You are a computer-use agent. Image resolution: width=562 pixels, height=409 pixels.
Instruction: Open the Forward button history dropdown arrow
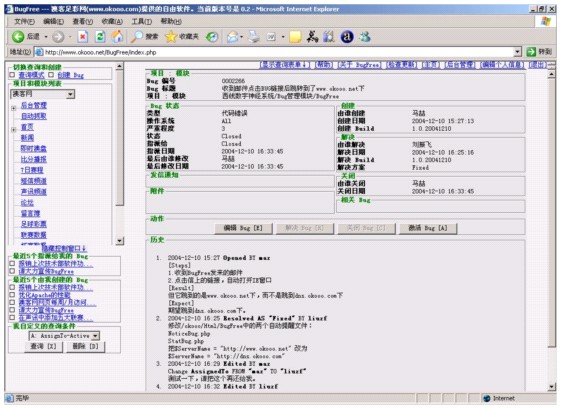(70, 37)
